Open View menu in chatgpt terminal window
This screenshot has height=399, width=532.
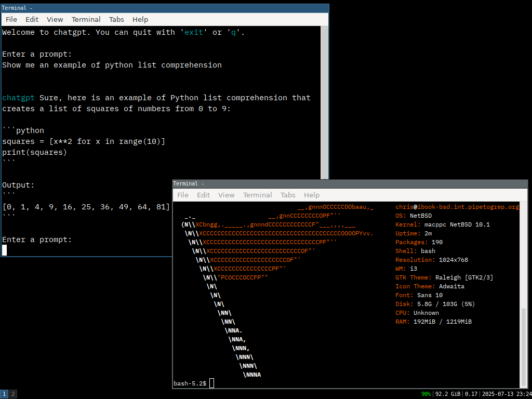click(55, 19)
